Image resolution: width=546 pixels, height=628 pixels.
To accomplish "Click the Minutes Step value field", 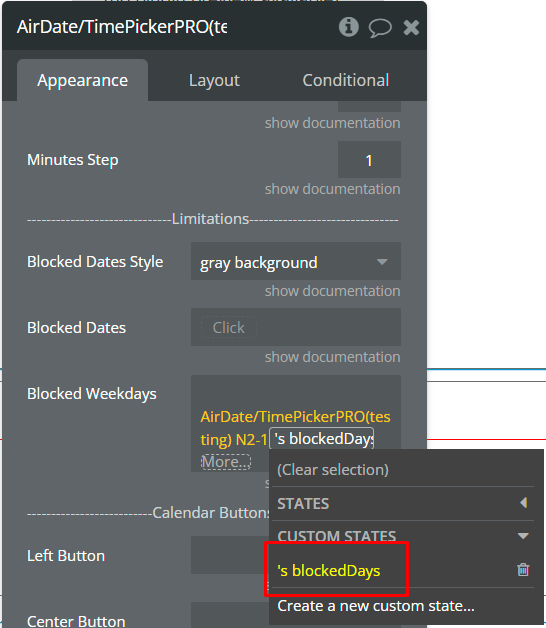I will [369, 160].
